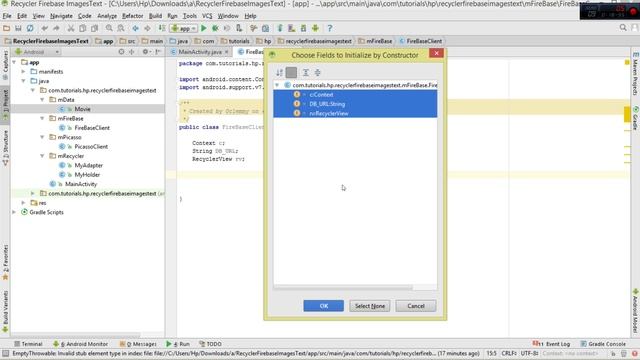Click the Paste toolbar icon
Image resolution: width=640 pixels, height=360 pixels.
[94, 28]
